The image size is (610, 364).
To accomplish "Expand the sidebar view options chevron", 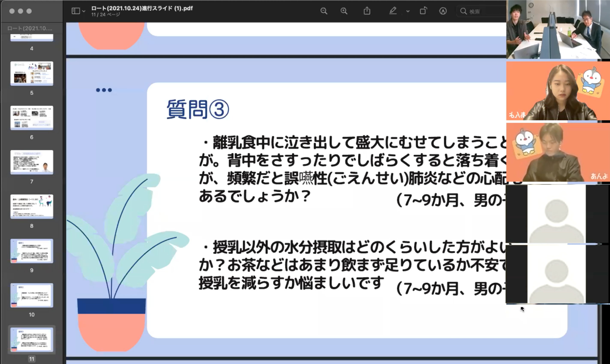I will (84, 11).
